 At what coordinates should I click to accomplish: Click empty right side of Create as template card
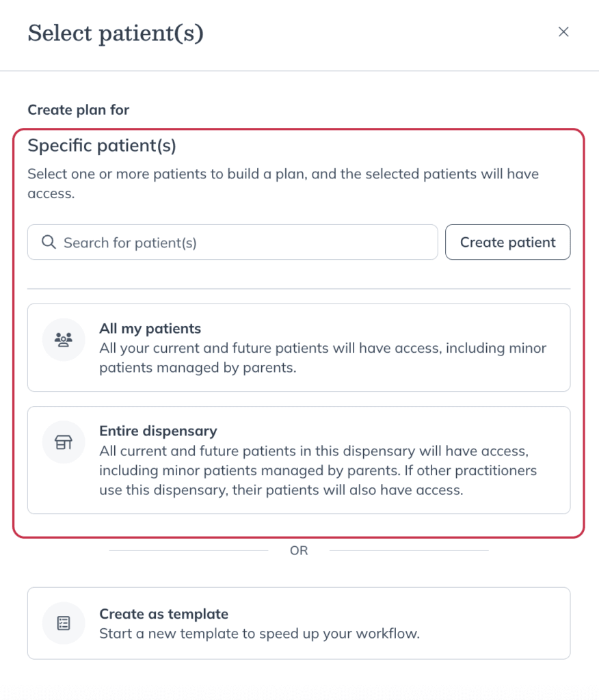[496, 623]
